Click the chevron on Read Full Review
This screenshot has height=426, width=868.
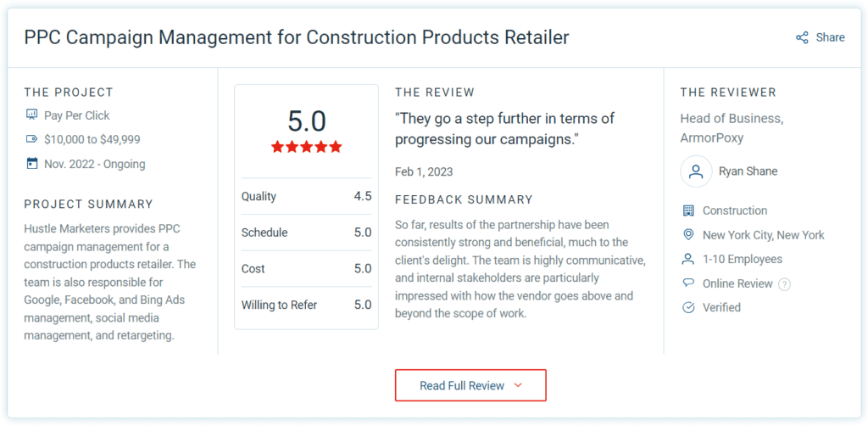(518, 385)
